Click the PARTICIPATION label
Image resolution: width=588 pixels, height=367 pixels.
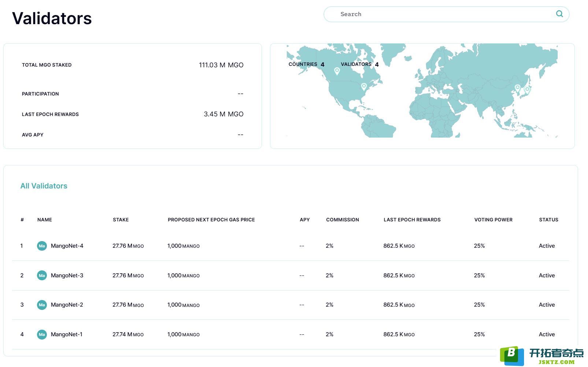pyautogui.click(x=40, y=94)
